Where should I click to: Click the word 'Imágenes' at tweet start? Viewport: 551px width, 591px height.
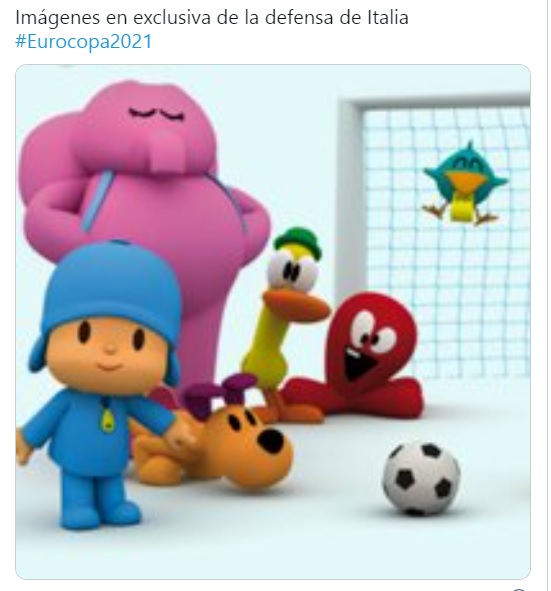pos(58,18)
